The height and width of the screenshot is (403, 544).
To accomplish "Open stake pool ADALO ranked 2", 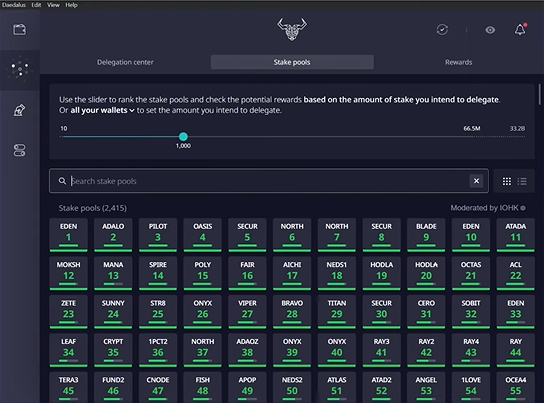I will click(x=113, y=234).
